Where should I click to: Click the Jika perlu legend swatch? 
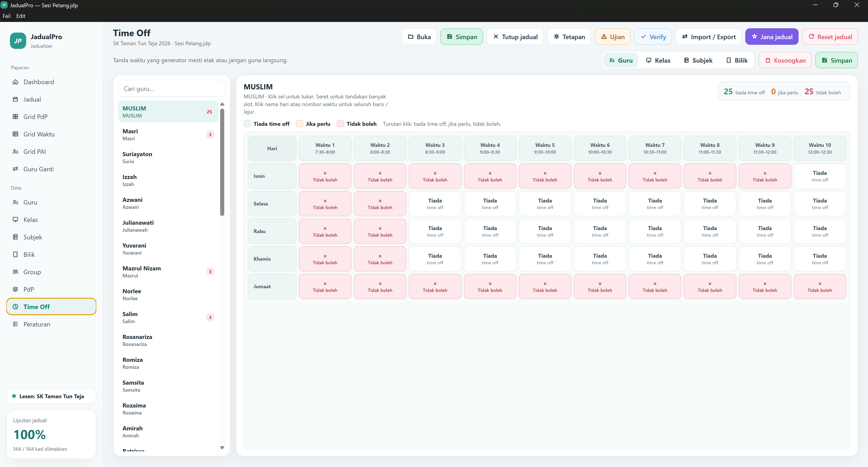point(299,124)
